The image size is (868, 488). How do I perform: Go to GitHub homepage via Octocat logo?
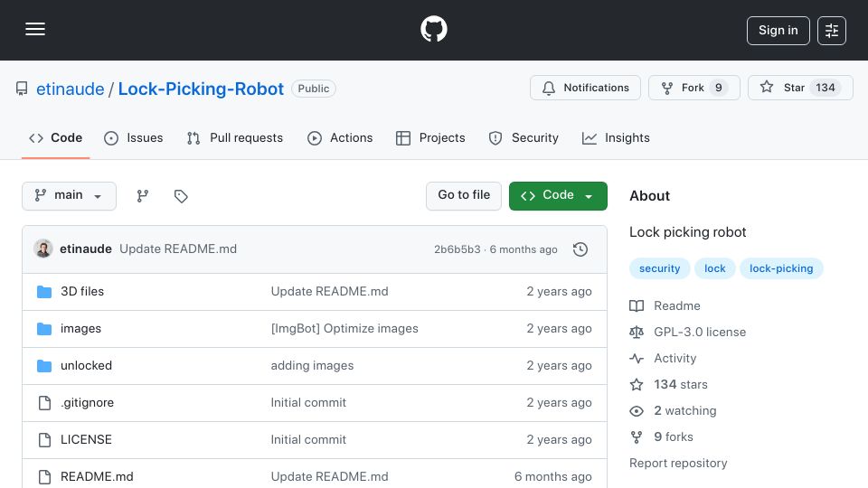[x=433, y=29]
